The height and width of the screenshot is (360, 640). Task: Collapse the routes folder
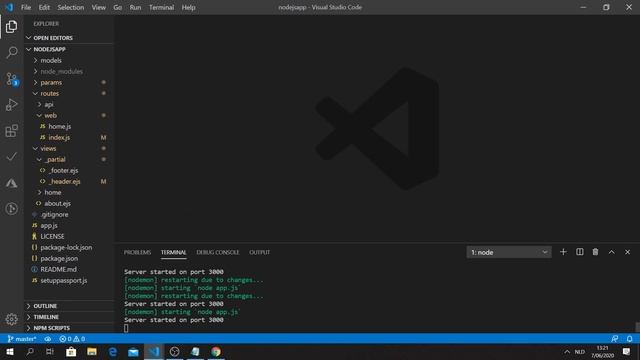coord(69,93)
